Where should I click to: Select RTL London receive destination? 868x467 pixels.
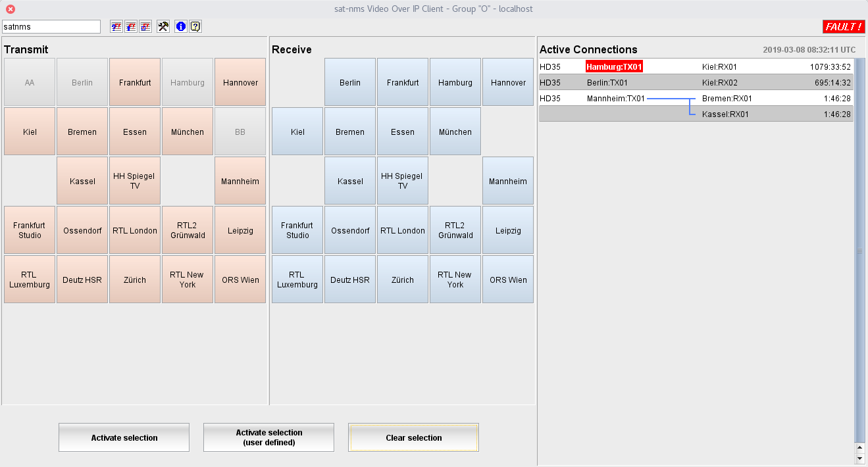click(x=403, y=231)
